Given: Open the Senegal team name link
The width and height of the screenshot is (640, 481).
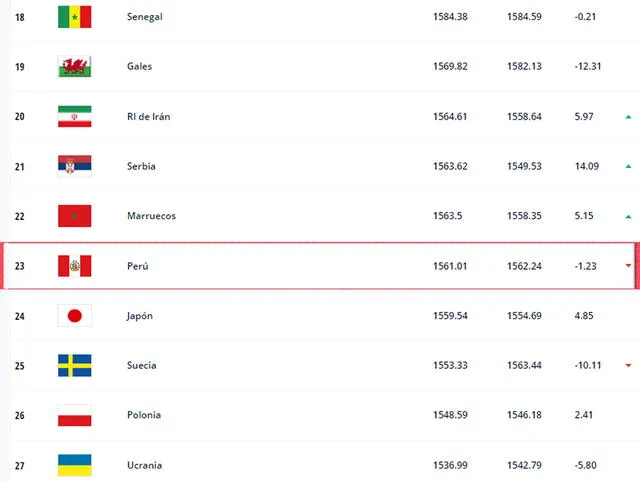Looking at the screenshot, I should click(144, 17).
